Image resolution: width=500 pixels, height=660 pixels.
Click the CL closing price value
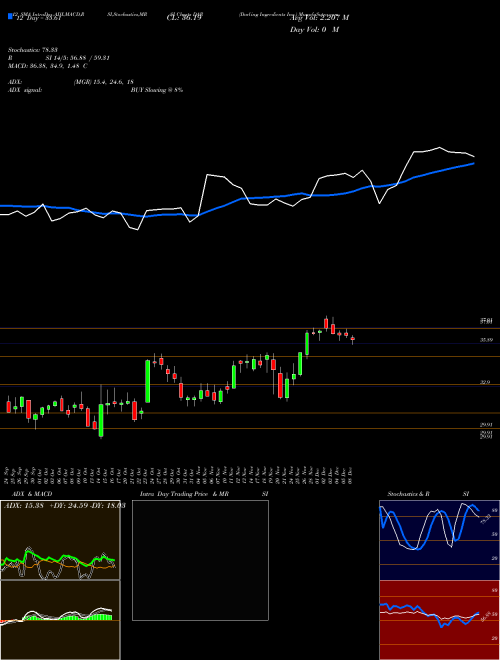click(x=185, y=18)
